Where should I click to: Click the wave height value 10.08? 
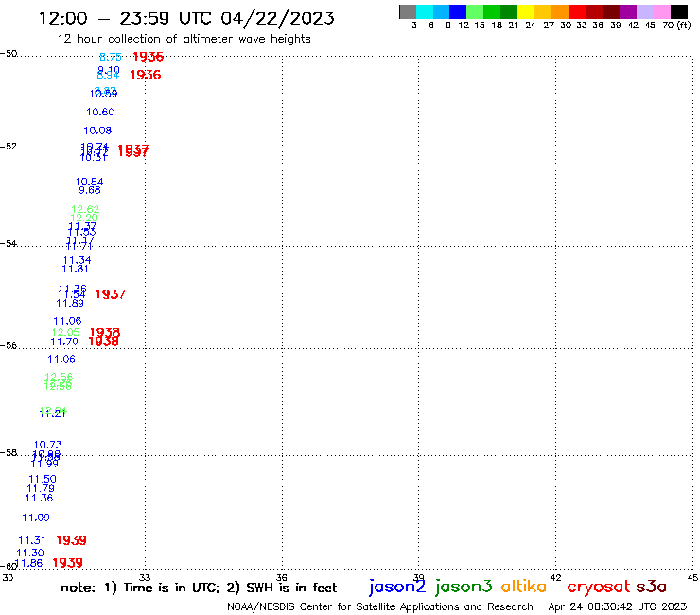pyautogui.click(x=97, y=131)
